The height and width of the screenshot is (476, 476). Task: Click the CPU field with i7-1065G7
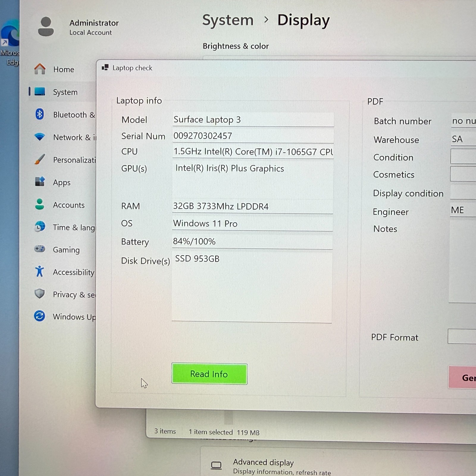[253, 152]
